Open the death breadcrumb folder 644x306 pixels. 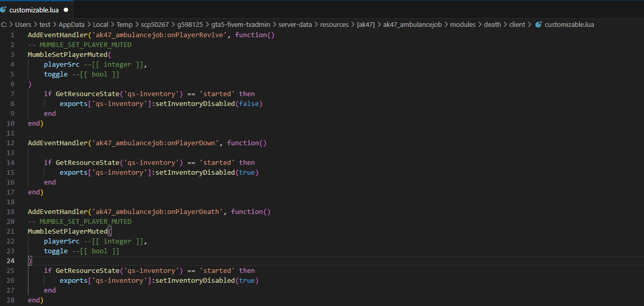(492, 24)
